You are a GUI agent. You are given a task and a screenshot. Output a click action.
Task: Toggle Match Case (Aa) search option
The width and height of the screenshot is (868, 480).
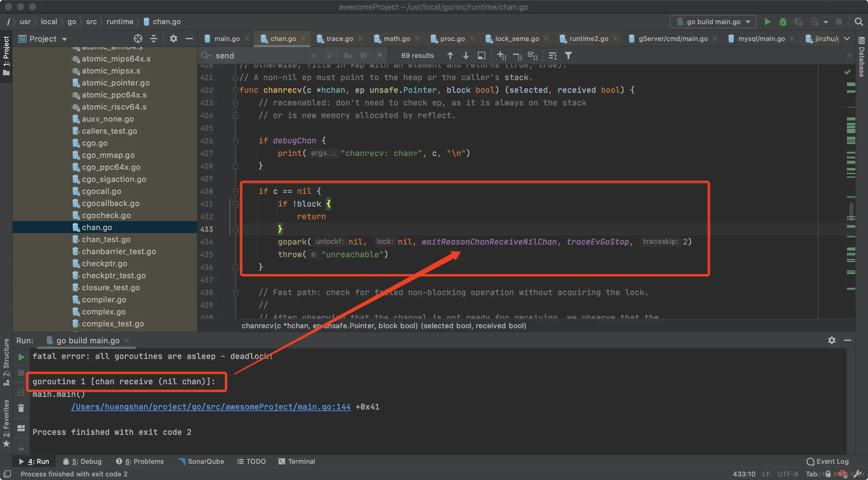point(348,55)
